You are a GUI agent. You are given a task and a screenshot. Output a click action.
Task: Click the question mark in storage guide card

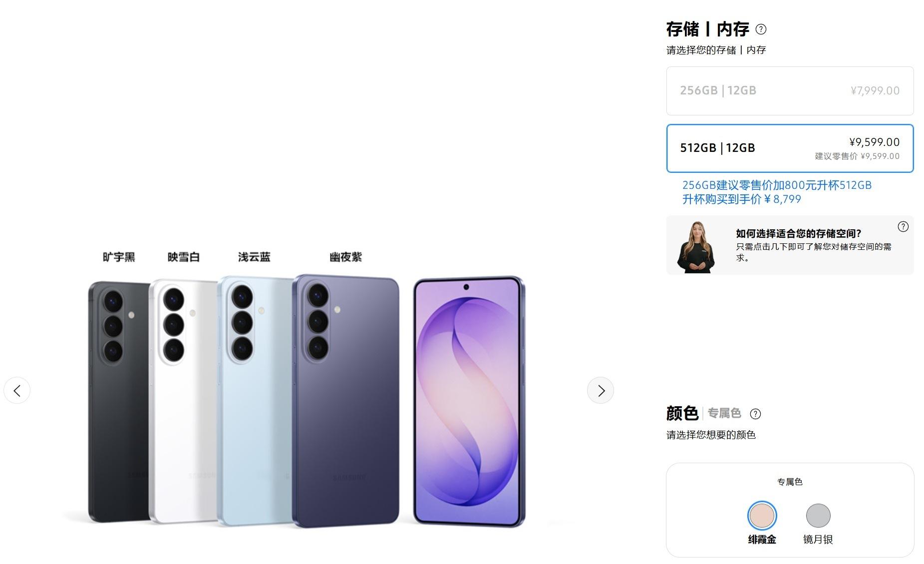tap(903, 227)
